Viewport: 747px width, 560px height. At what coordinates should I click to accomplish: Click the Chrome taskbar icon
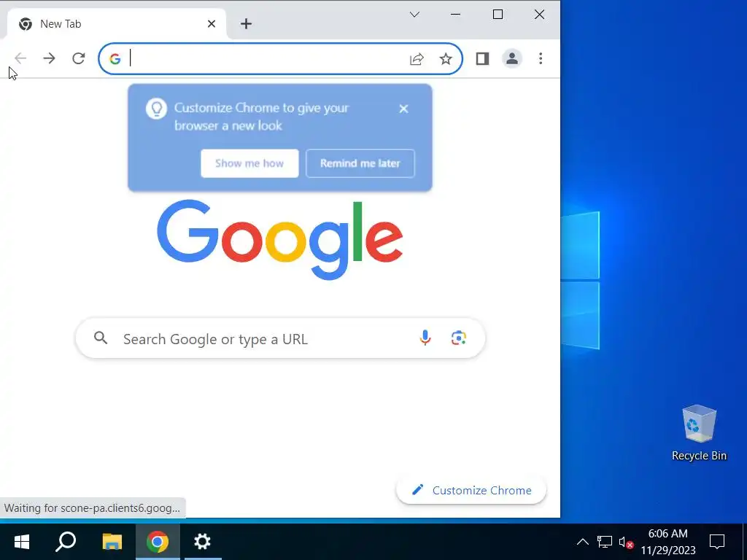158,542
